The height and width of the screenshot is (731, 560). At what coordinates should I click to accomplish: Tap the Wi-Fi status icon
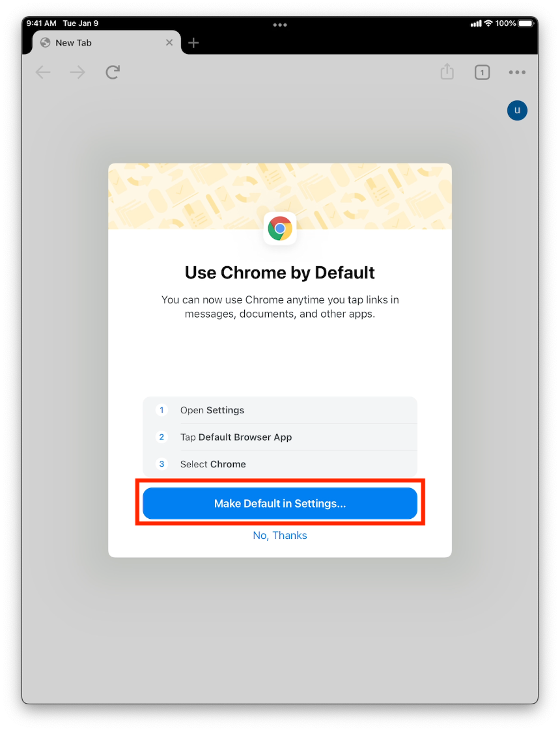pyautogui.click(x=488, y=23)
